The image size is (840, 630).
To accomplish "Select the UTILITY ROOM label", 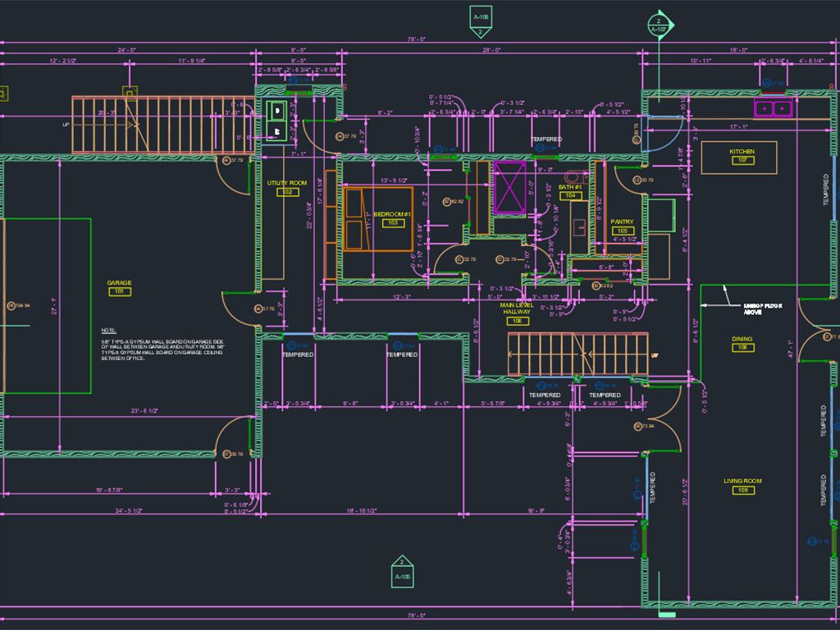I will (287, 183).
